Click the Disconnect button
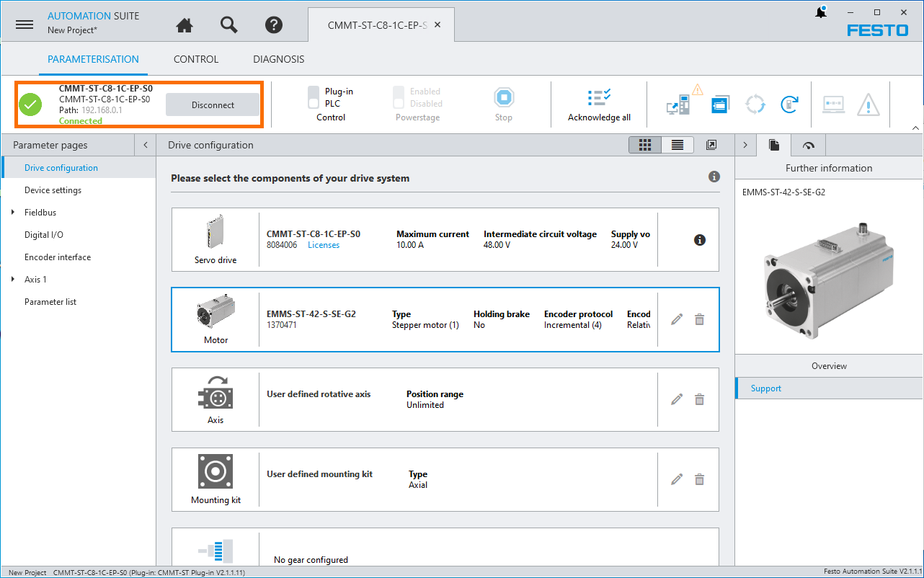The width and height of the screenshot is (924, 578). click(x=213, y=105)
